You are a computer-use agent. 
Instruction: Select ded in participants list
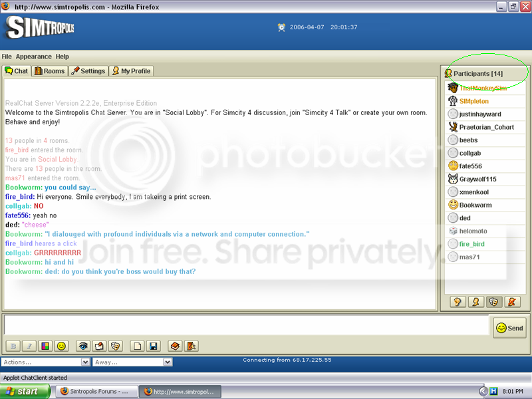[x=485, y=218]
